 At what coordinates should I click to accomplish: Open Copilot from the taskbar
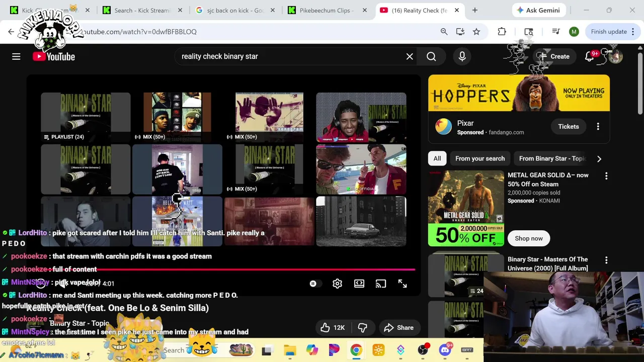(312, 350)
